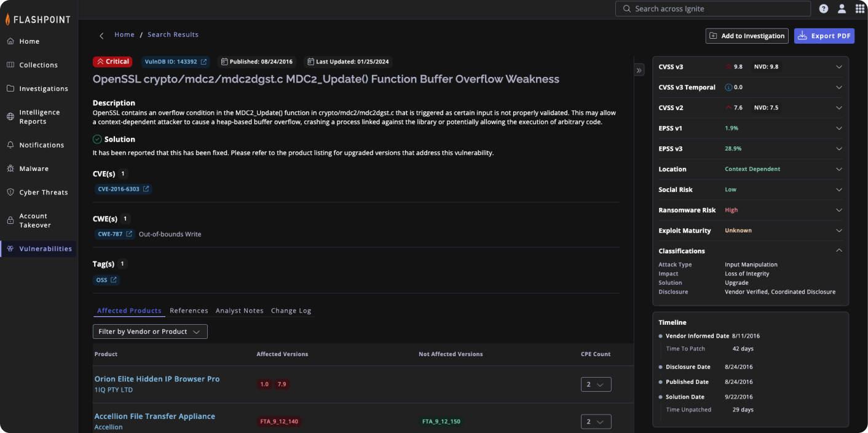Click the CPE Count column header
This screenshot has width=868, height=433.
[x=596, y=354]
